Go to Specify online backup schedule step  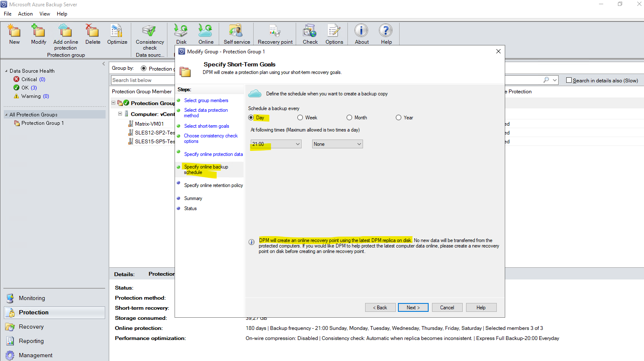206,169
